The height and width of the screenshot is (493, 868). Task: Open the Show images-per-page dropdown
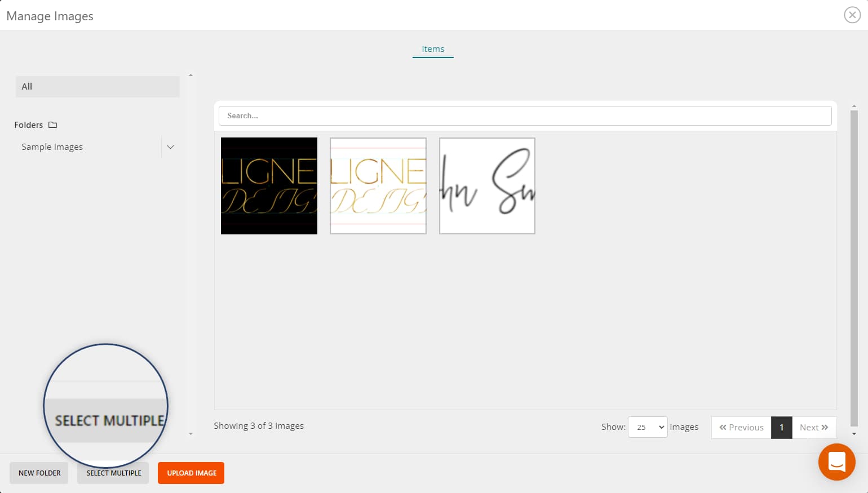tap(647, 427)
